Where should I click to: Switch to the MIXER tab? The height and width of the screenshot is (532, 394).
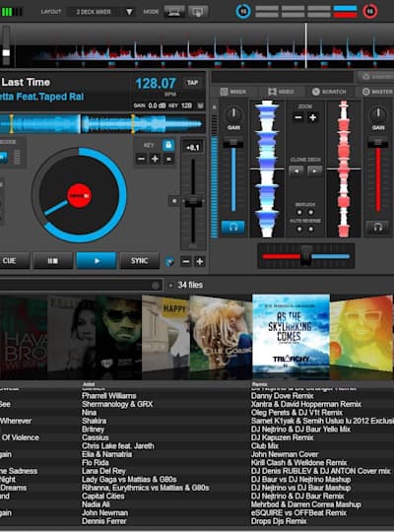pos(233,92)
